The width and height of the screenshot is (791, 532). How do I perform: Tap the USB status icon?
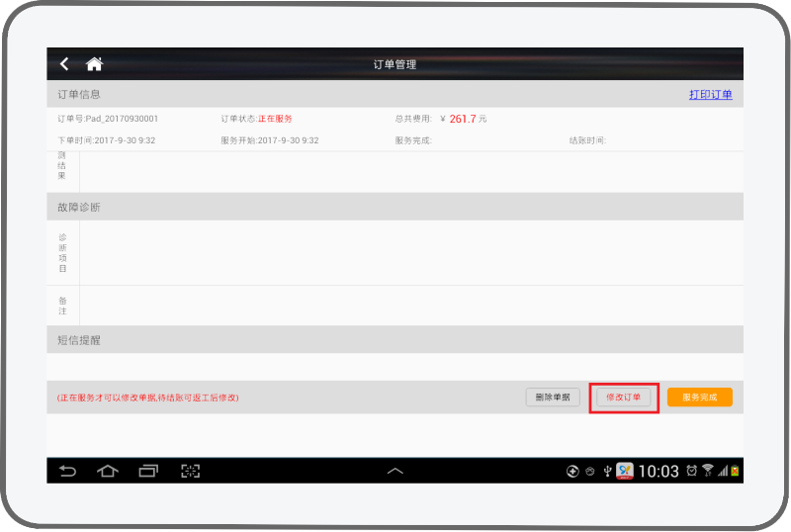pyautogui.click(x=608, y=471)
